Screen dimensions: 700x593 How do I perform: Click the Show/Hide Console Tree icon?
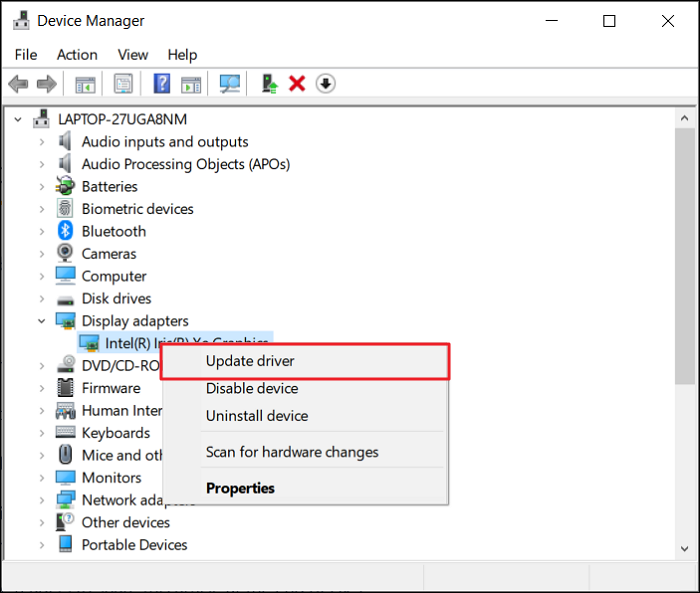point(85,84)
